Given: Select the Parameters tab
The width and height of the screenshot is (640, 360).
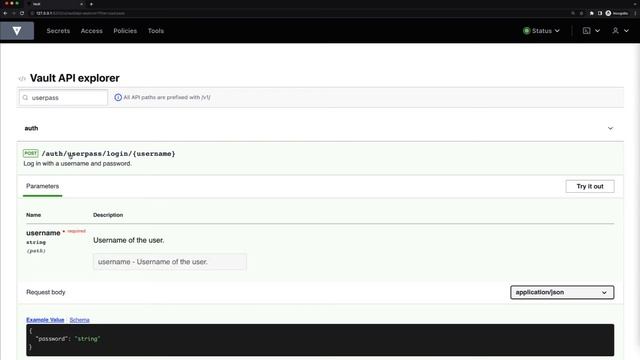Looking at the screenshot, I should click(x=42, y=186).
